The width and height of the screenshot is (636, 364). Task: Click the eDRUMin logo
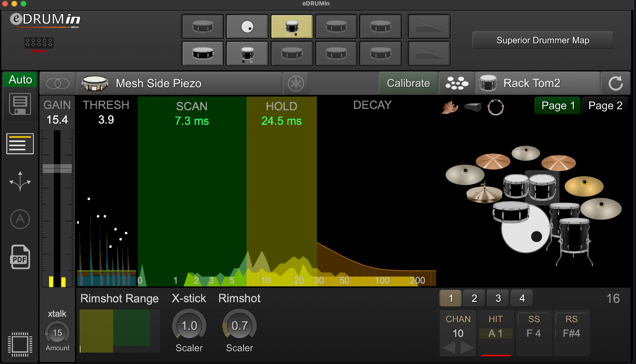click(x=45, y=20)
